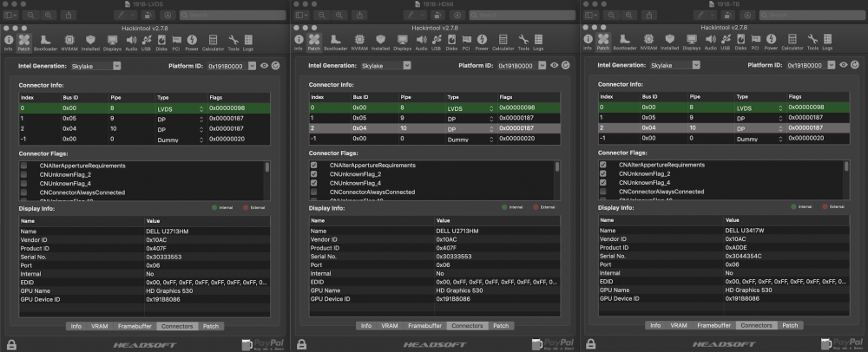The image size is (868, 352).
Task: Open Bootloader in the middle Hackintool window
Action: 335,42
